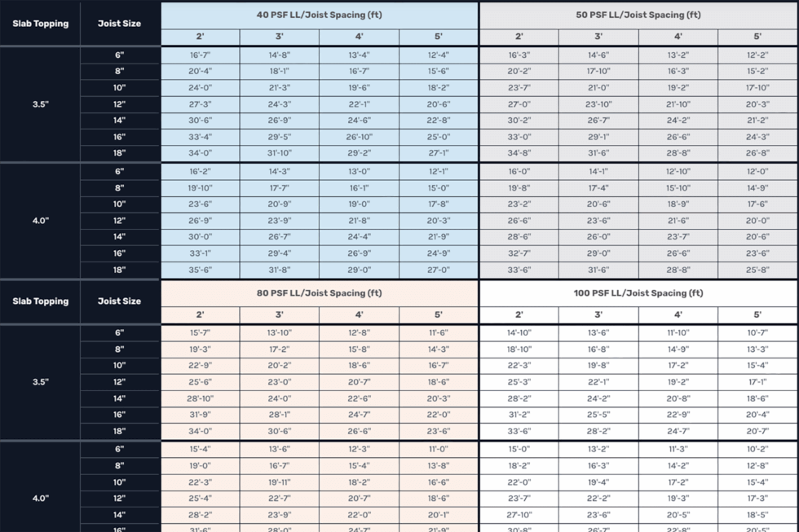
Task: Click the 80 PSF LL/Joist Spacing header
Action: [320, 293]
